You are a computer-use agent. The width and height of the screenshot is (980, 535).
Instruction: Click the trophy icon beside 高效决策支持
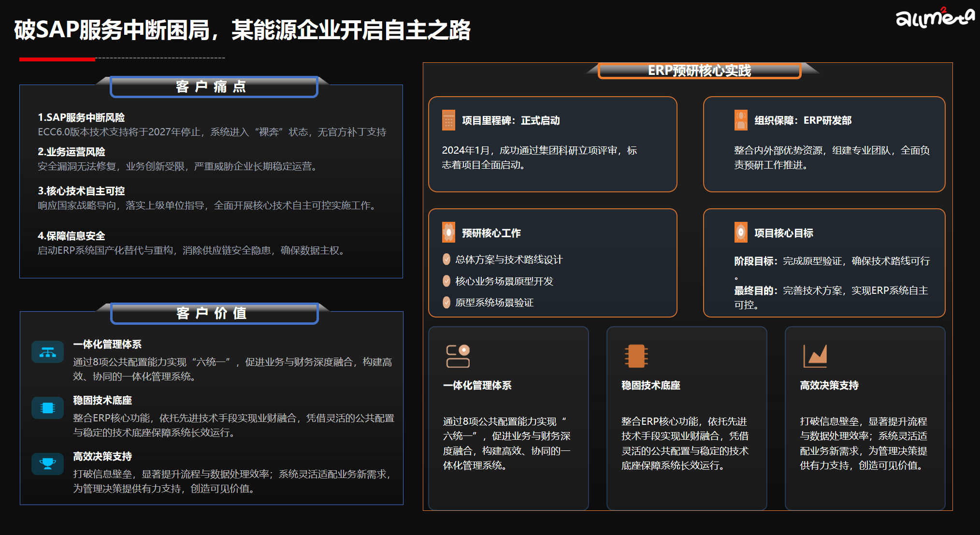(x=47, y=464)
